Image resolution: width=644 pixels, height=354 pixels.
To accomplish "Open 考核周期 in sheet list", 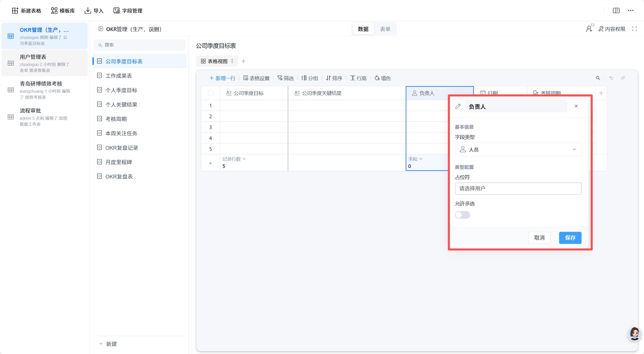I will 140,119.
